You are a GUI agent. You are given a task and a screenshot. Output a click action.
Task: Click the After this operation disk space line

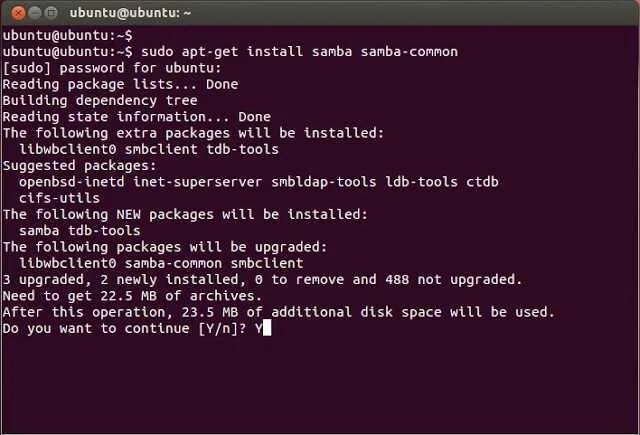[278, 311]
